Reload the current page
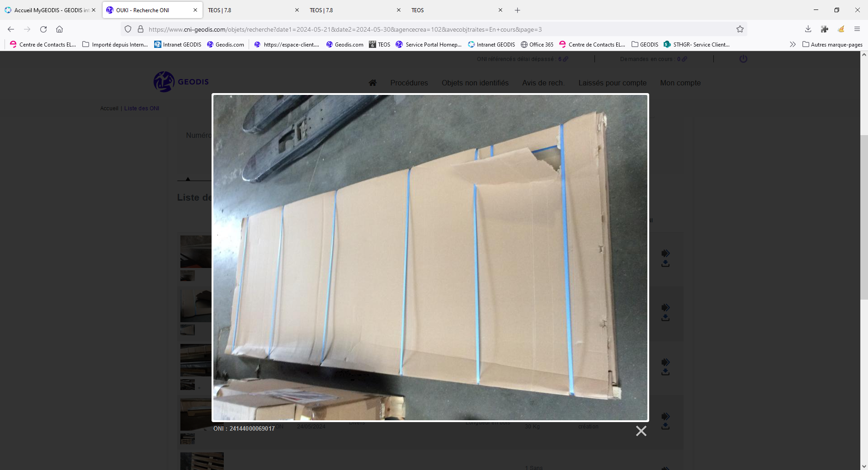The image size is (868, 470). 43,29
